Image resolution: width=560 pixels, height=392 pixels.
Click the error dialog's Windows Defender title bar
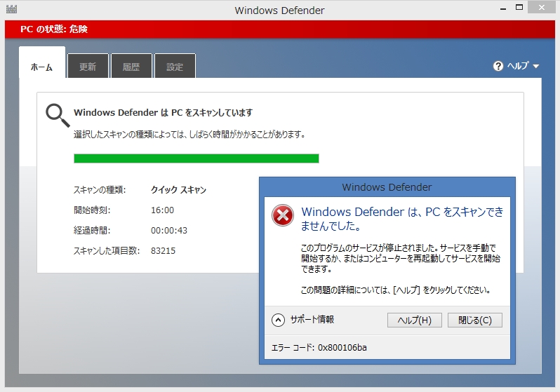[387, 187]
